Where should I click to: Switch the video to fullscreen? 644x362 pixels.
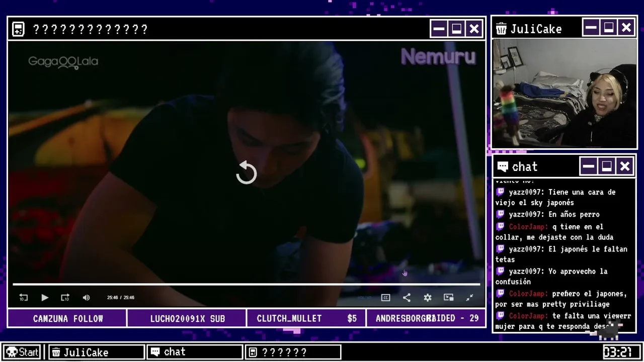coord(469,298)
